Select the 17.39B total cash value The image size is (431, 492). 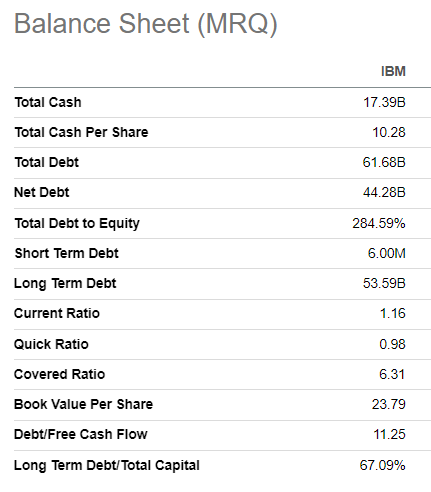[x=384, y=102]
